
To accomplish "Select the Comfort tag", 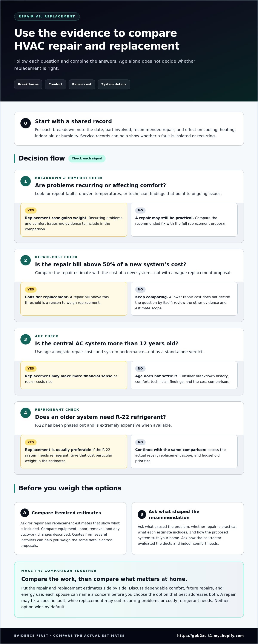I will click(55, 84).
